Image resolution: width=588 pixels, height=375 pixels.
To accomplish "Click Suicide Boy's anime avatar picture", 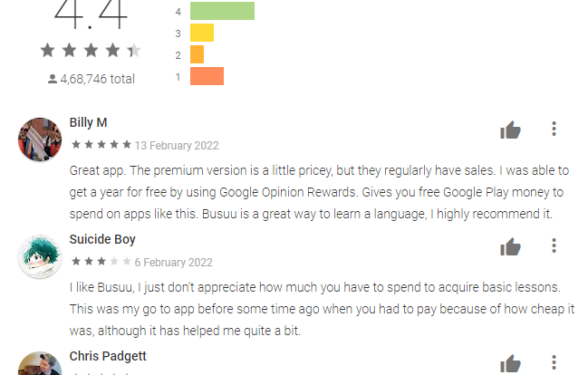I will 40,256.
